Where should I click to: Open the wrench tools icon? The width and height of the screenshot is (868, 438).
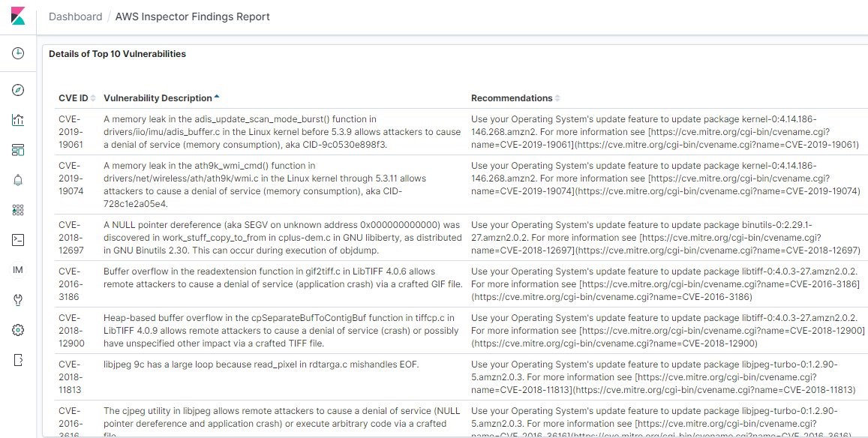(x=18, y=300)
